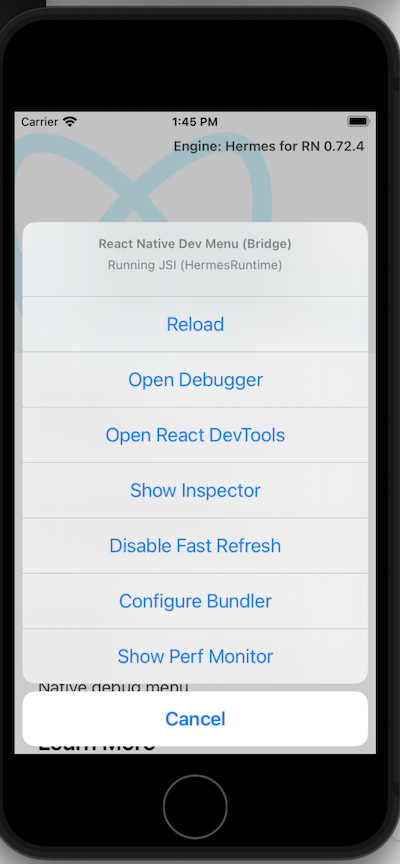400x864 pixels.
Task: Disable Fast Refresh option
Action: (x=195, y=546)
